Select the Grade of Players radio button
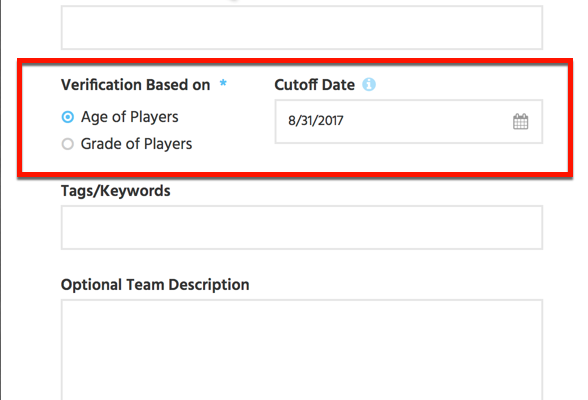 [x=68, y=144]
